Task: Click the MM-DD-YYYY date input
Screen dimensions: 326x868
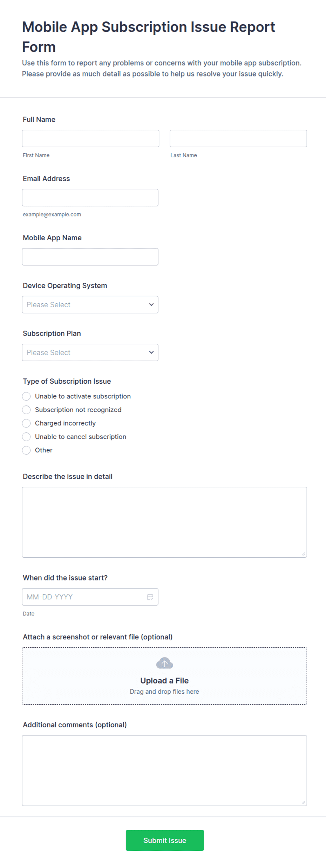Action: (90, 597)
